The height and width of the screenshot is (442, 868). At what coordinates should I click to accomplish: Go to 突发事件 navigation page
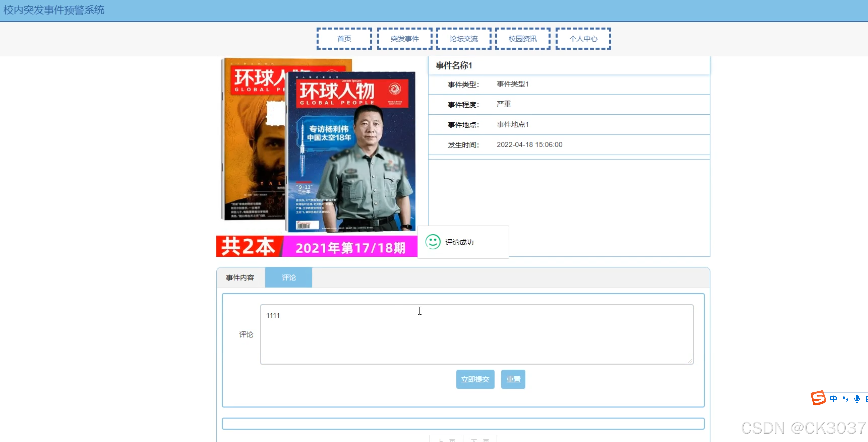coord(404,39)
